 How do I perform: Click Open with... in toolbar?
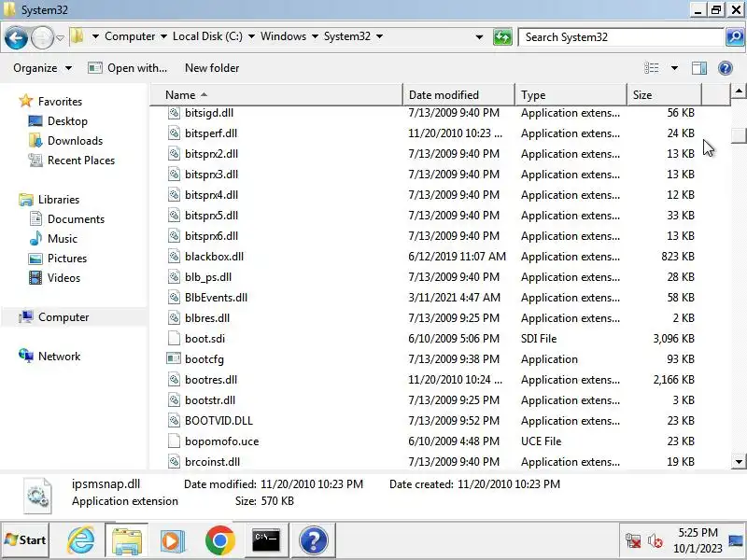[x=128, y=68]
